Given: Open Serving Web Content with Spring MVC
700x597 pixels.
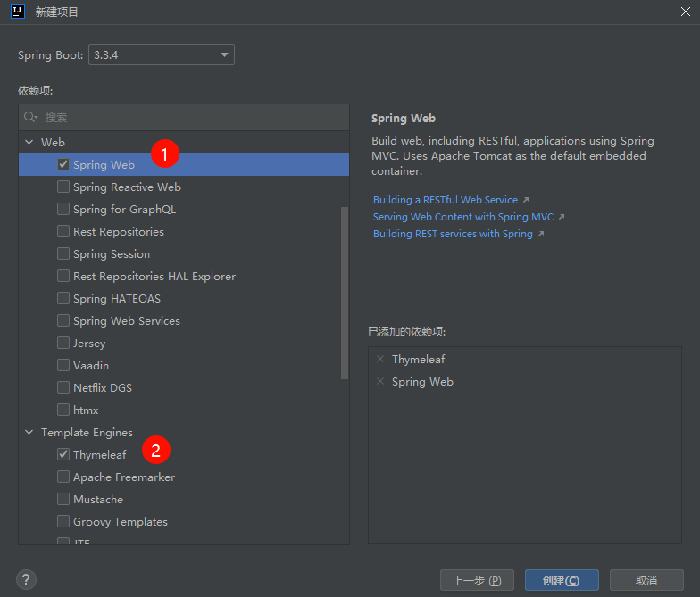Looking at the screenshot, I should click(x=462, y=217).
